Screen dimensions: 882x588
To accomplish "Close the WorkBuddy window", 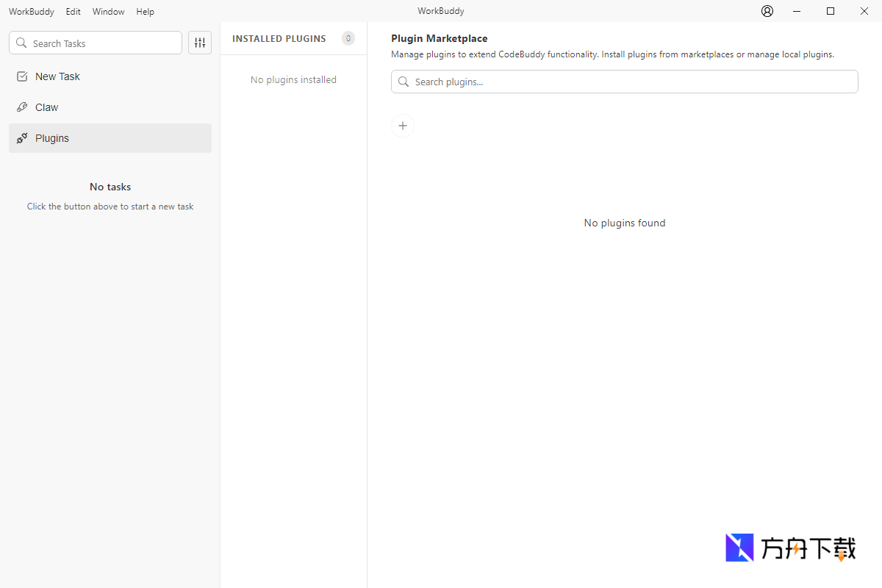I will 864,11.
